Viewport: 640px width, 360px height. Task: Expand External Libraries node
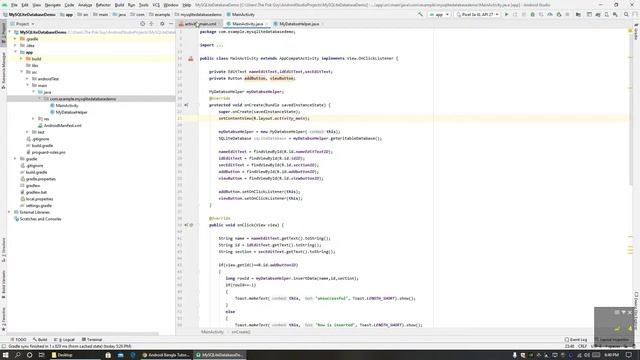click(9, 212)
